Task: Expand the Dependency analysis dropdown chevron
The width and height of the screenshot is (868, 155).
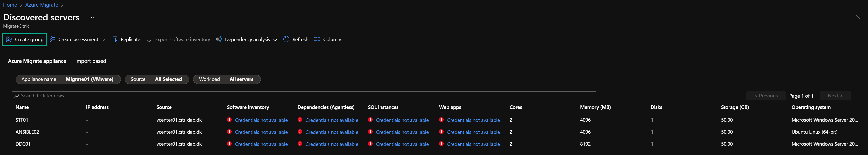Action: (x=275, y=40)
